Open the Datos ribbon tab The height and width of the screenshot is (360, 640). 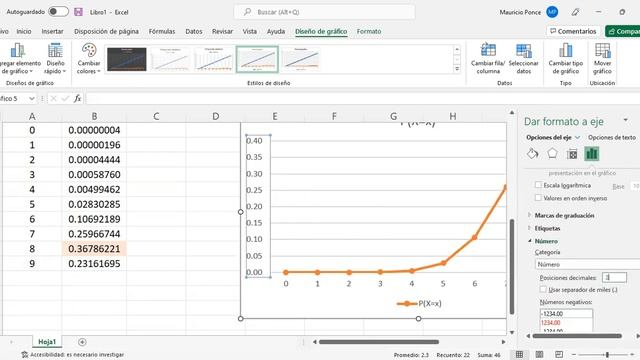pyautogui.click(x=193, y=31)
